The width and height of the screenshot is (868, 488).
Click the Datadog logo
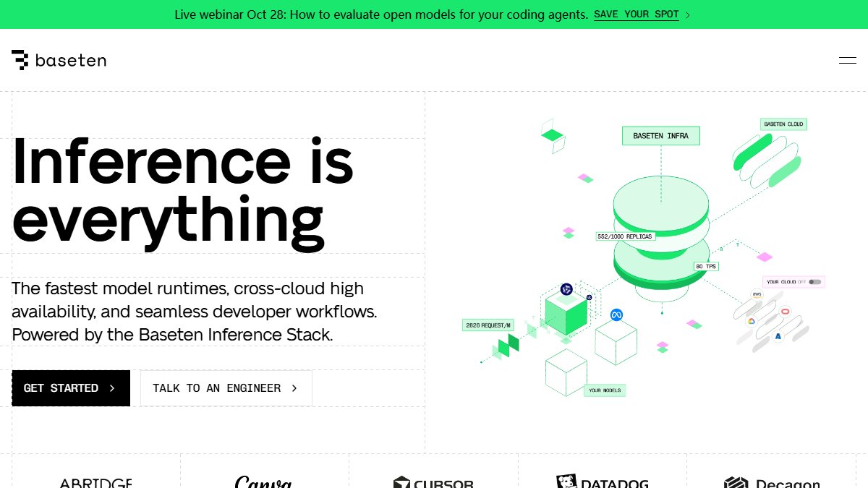[603, 481]
